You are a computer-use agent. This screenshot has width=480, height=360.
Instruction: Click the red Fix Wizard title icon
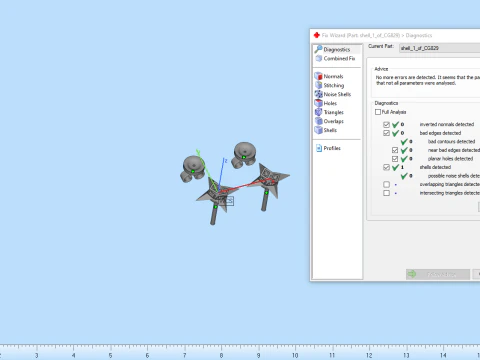tap(317, 35)
